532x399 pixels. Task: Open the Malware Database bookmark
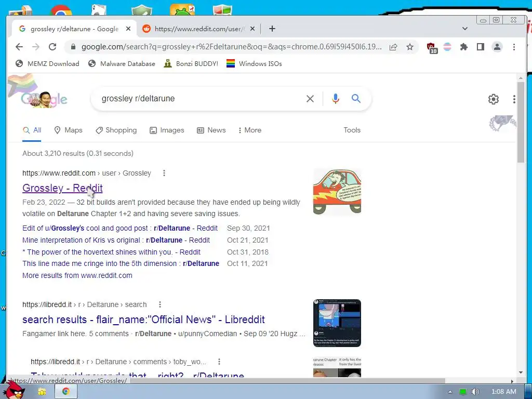click(x=122, y=64)
